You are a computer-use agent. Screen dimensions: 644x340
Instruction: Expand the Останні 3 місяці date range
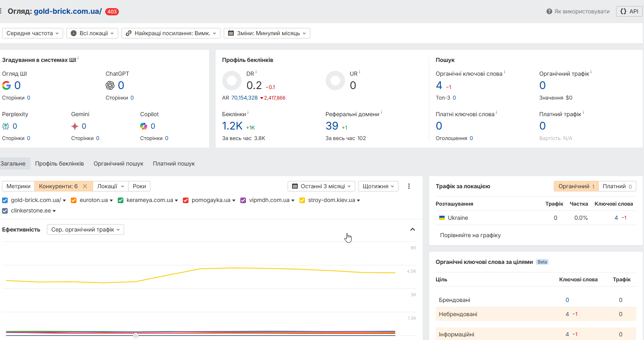(x=322, y=186)
